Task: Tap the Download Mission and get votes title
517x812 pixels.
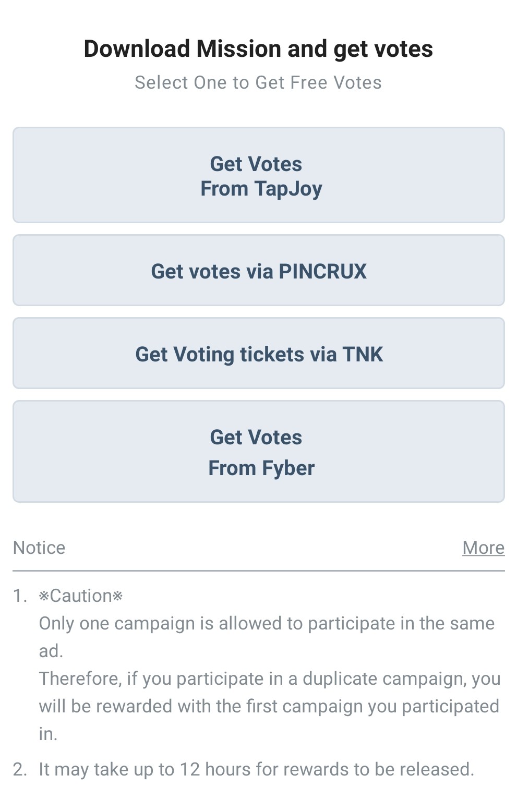Action: tap(258, 49)
